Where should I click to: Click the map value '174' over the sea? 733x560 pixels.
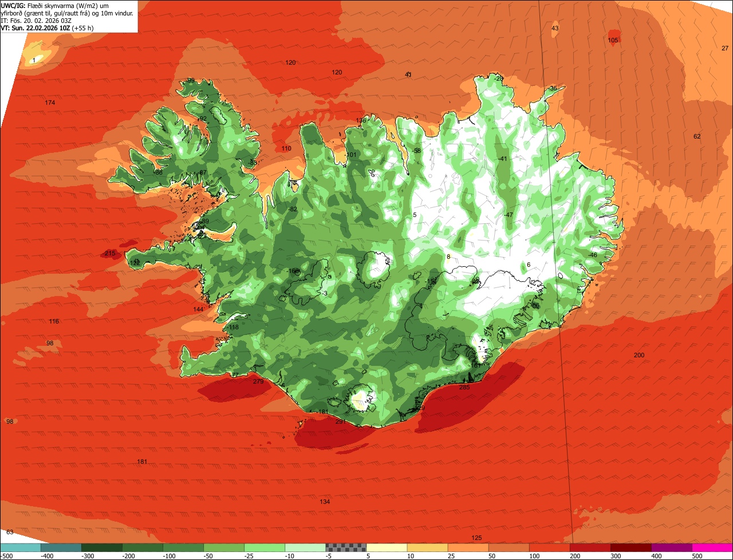[50, 102]
